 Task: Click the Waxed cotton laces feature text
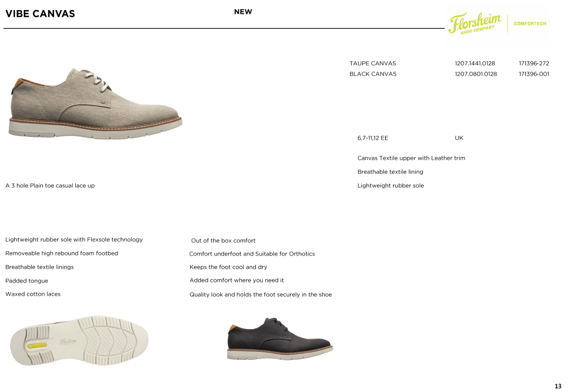click(33, 294)
